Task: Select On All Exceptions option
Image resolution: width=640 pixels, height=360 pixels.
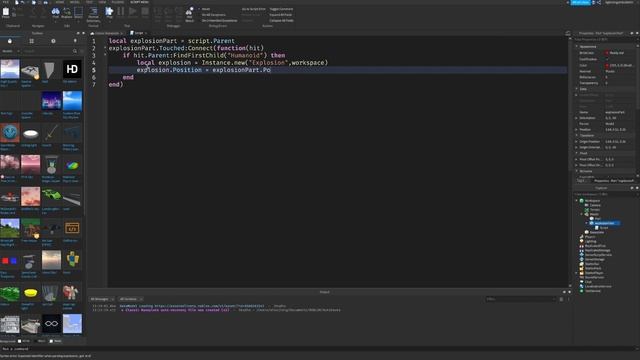Action: 213,15
